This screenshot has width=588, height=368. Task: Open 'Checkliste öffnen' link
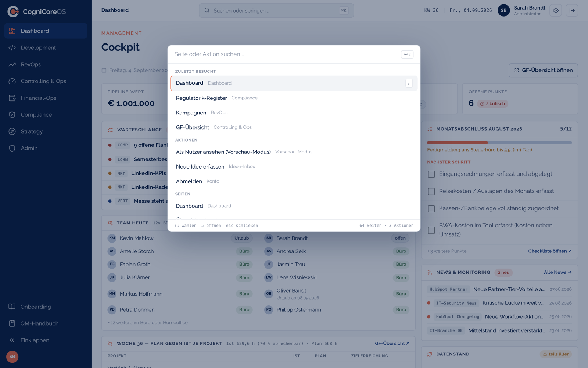click(x=550, y=251)
